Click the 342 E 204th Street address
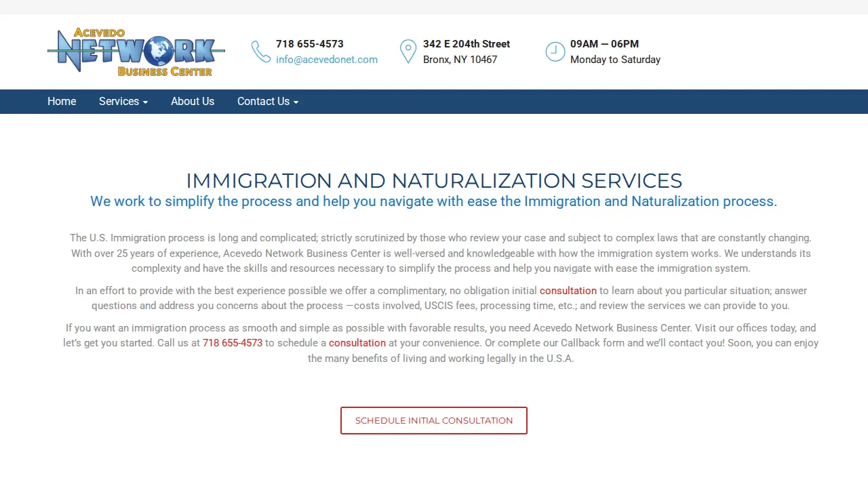 467,44
